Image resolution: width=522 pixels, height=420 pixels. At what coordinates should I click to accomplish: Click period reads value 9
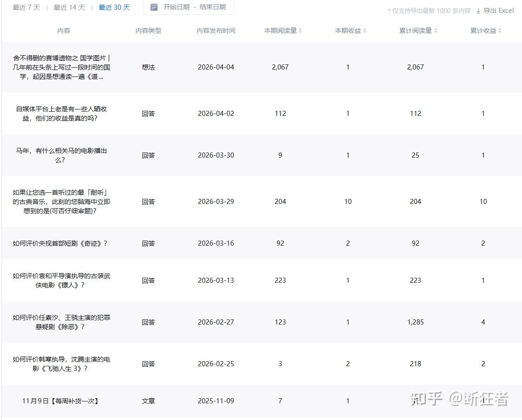[280, 155]
